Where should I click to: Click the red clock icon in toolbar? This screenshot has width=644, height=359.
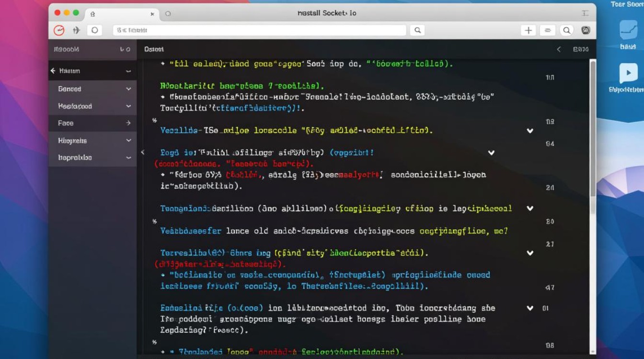(x=59, y=30)
